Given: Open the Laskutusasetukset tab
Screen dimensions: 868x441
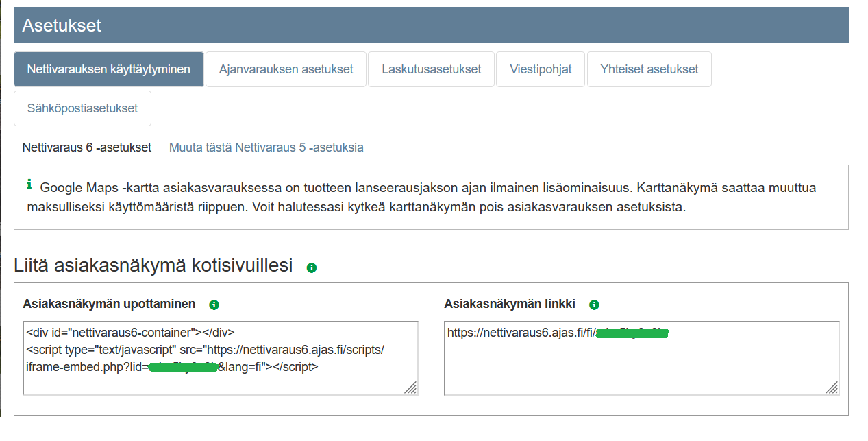Looking at the screenshot, I should pos(431,69).
